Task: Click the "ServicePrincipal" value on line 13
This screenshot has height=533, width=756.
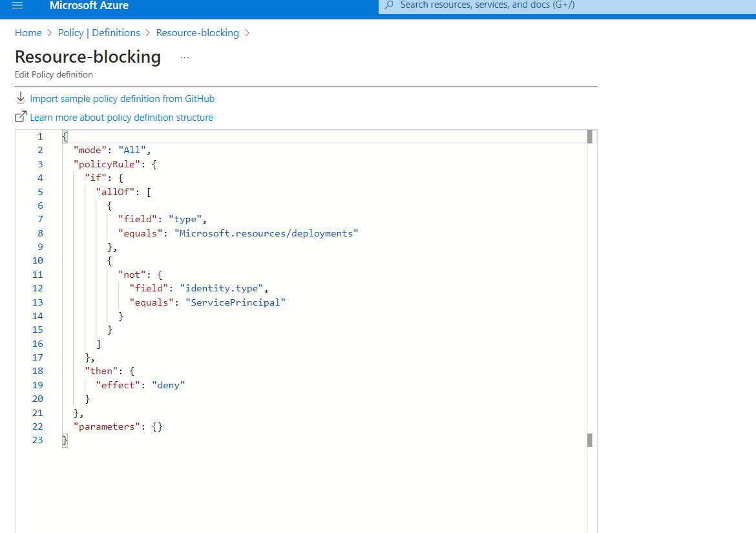Action: tap(235, 302)
